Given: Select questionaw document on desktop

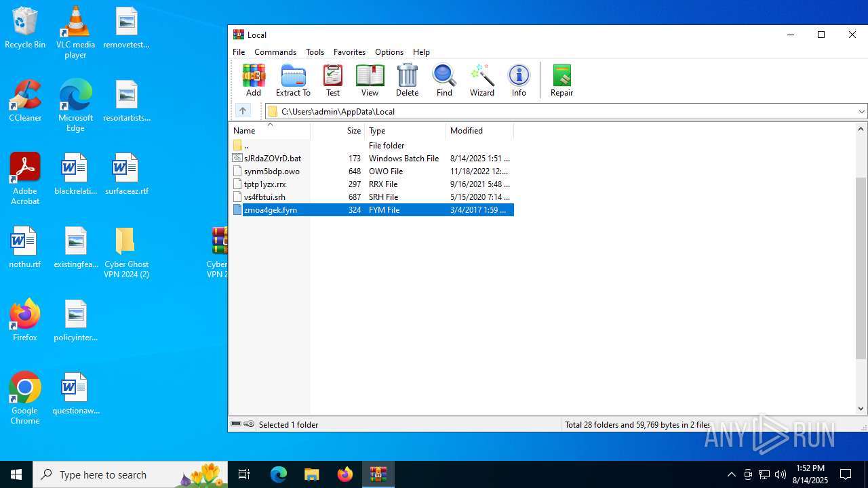Looking at the screenshot, I should (x=75, y=394).
